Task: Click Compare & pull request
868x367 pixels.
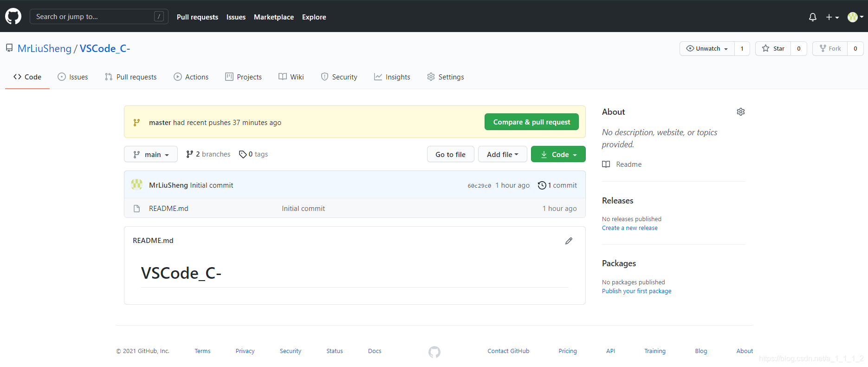Action: click(x=531, y=122)
